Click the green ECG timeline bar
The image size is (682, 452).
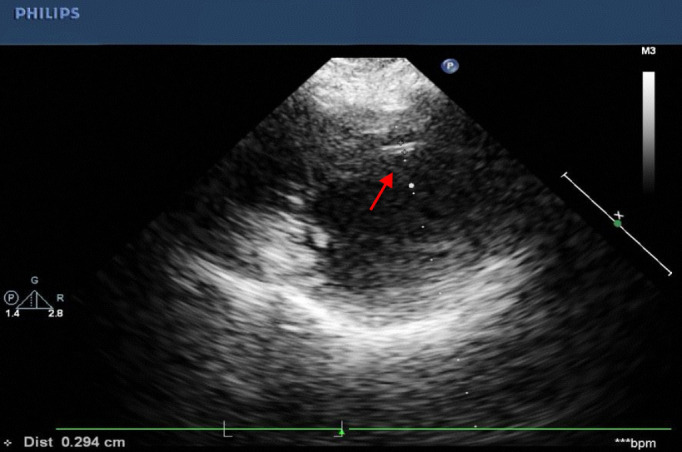pyautogui.click(x=364, y=429)
